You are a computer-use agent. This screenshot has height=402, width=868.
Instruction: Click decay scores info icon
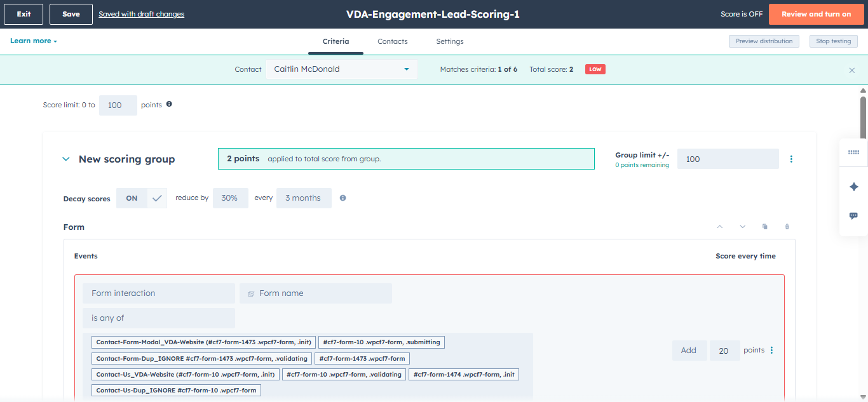(x=342, y=198)
